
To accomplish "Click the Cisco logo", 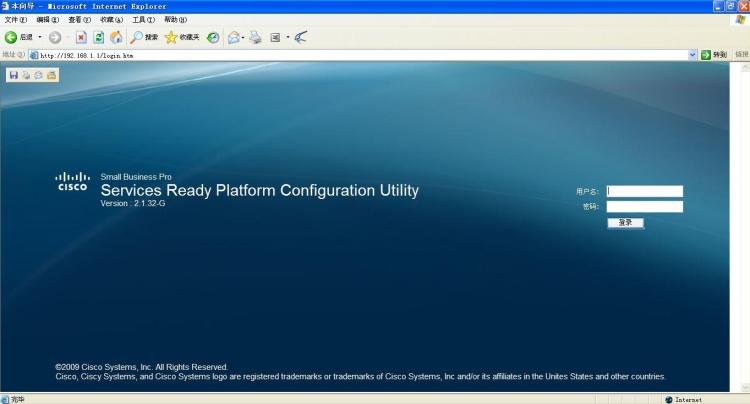I will click(73, 182).
